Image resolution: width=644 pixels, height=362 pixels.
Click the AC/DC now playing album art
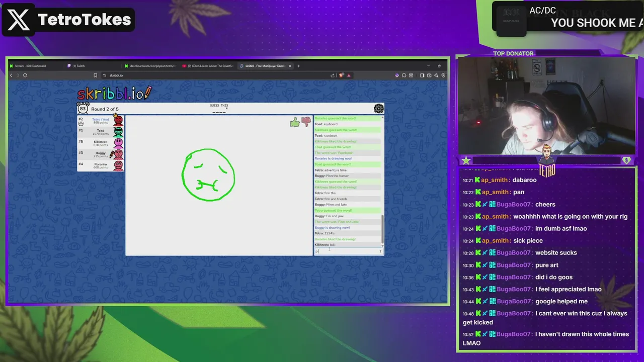pyautogui.click(x=511, y=21)
